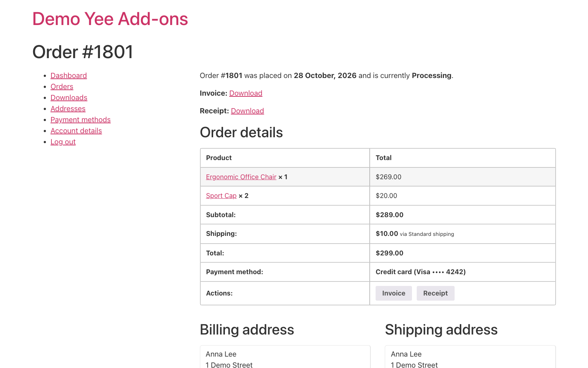Click the Product column header
This screenshot has height=368, width=588.
point(219,158)
